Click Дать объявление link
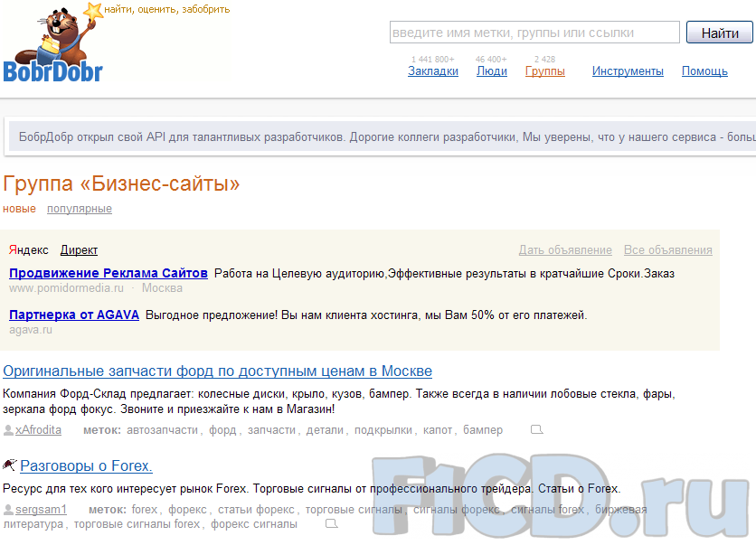 [565, 250]
